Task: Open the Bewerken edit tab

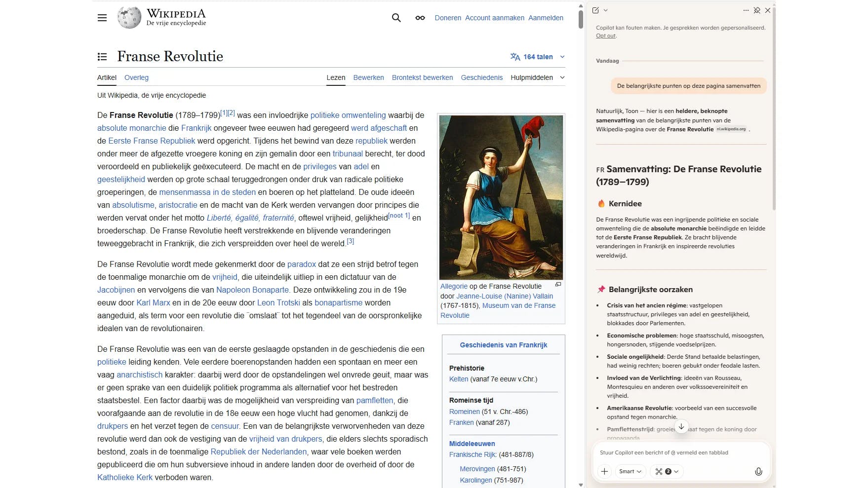Action: (368, 77)
